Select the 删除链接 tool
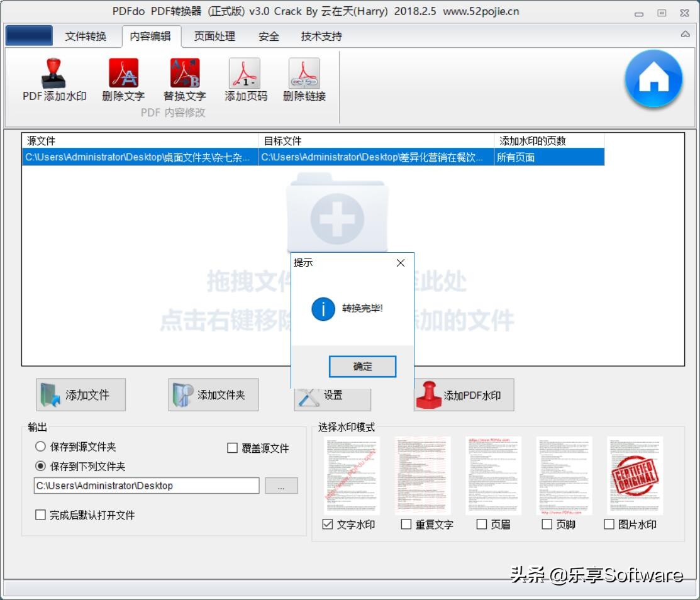 (303, 79)
